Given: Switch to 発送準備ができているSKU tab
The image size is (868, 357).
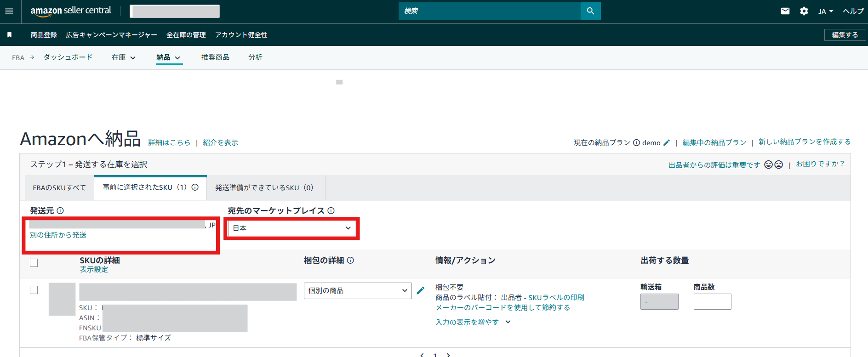Looking at the screenshot, I should [264, 187].
